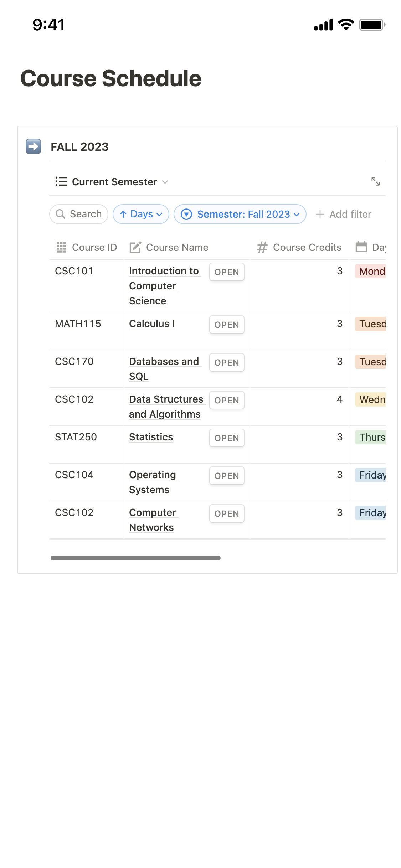Click the calendar icon in Days column
The height and width of the screenshot is (868, 401).
tap(361, 247)
